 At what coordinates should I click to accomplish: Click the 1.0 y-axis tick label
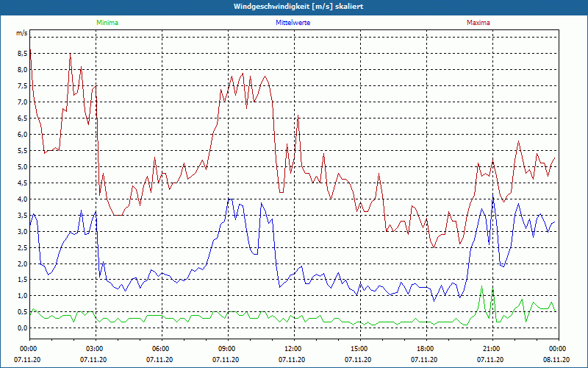22,296
